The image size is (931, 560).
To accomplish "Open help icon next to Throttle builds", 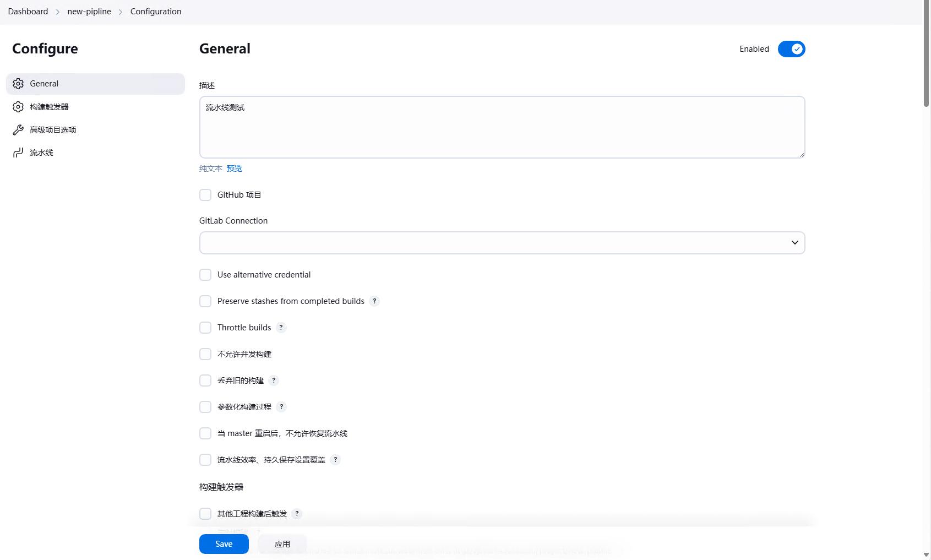I will [x=281, y=328].
